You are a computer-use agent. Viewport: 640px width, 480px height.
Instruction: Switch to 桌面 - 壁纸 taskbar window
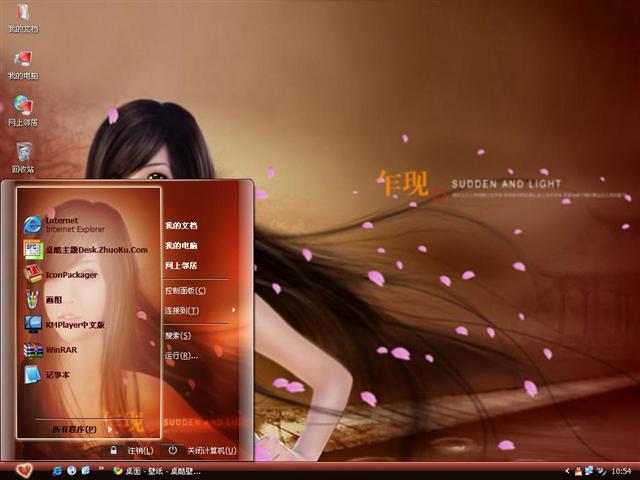coord(157,471)
